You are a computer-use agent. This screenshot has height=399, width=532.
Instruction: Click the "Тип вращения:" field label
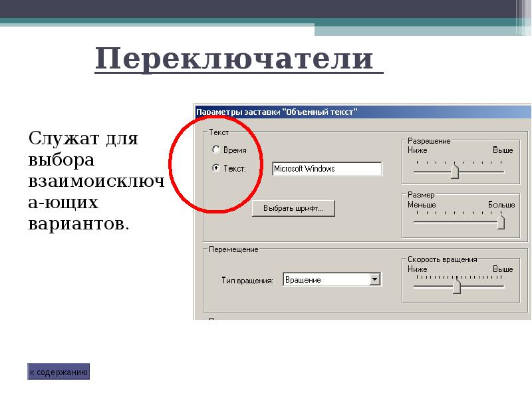pyautogui.click(x=247, y=281)
